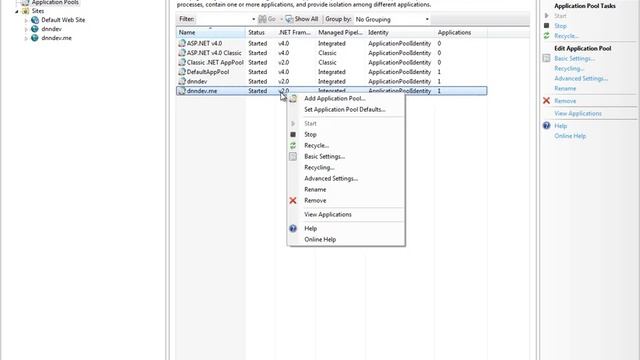
Task: Select Application Pools tree node
Action: [55, 2]
